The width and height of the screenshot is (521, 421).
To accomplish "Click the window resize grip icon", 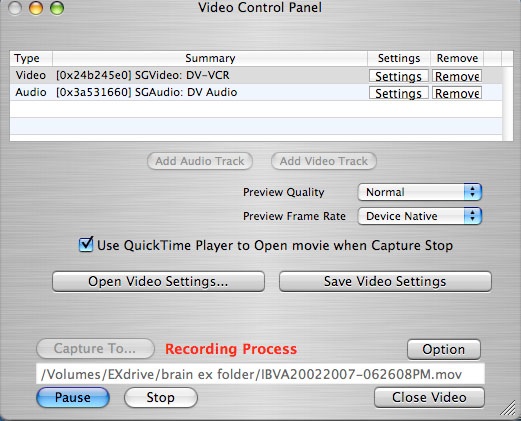I will pos(508,408).
